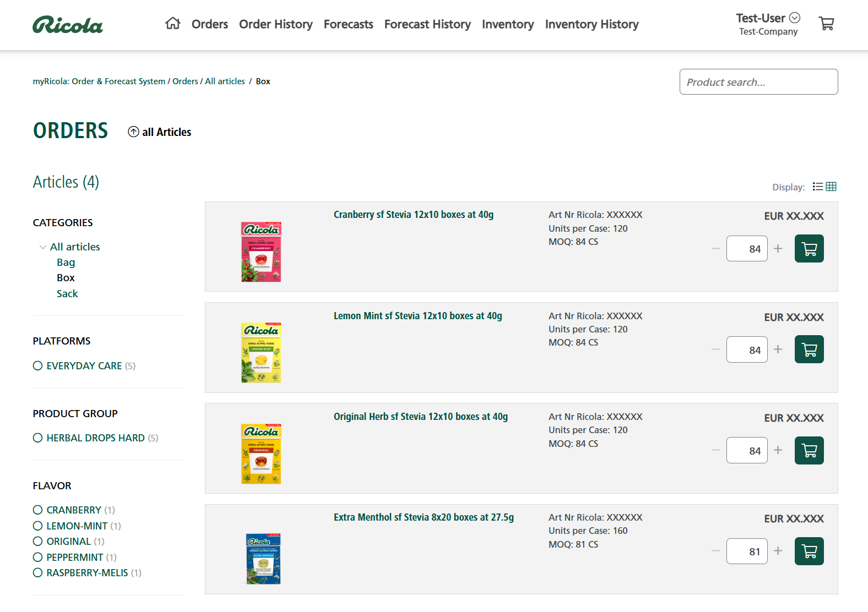Open the Original Herb product box thumbnail
This screenshot has width=868, height=612.
261,453
